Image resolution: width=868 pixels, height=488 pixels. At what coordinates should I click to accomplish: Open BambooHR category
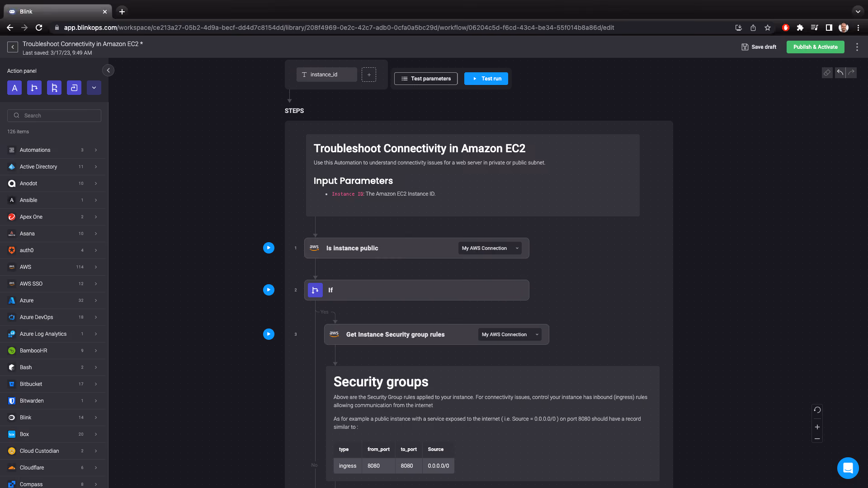coord(52,351)
